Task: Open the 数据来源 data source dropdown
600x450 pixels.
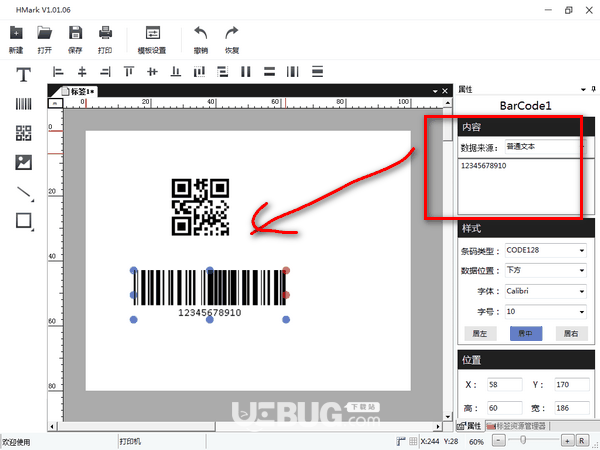Action: [545, 147]
